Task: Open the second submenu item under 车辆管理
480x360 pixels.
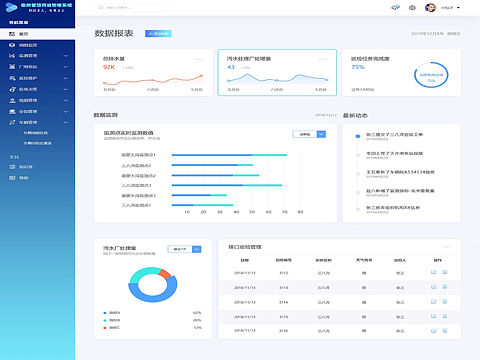Action: [37, 143]
